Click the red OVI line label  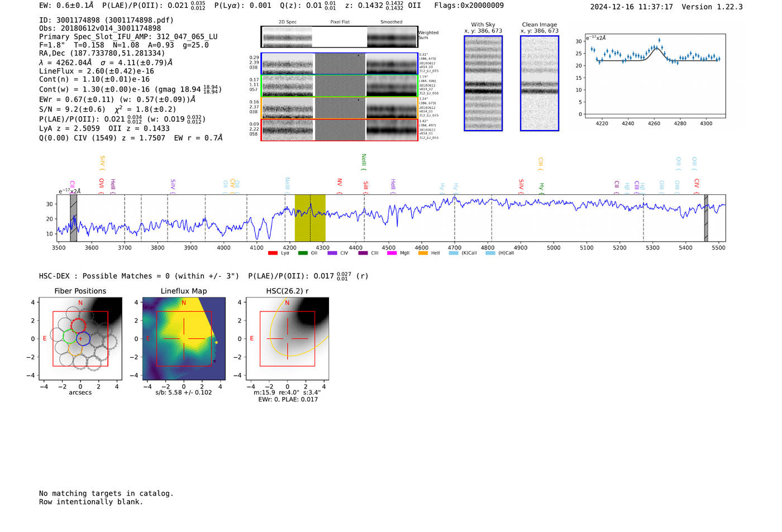tap(101, 185)
